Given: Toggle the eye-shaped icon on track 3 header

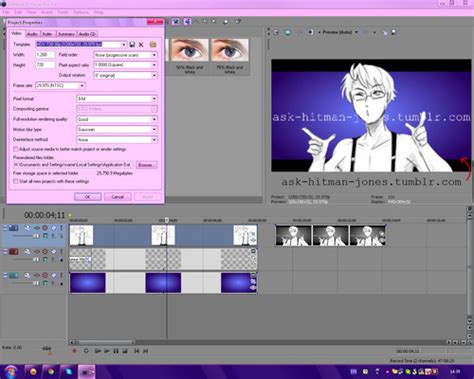Looking at the screenshot, I should [x=37, y=275].
